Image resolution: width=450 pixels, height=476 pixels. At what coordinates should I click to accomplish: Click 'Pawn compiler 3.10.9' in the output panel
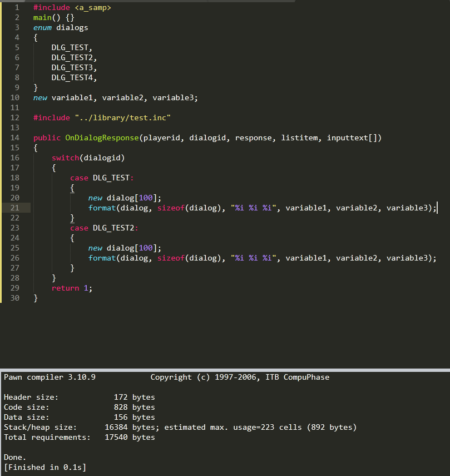[x=50, y=377]
